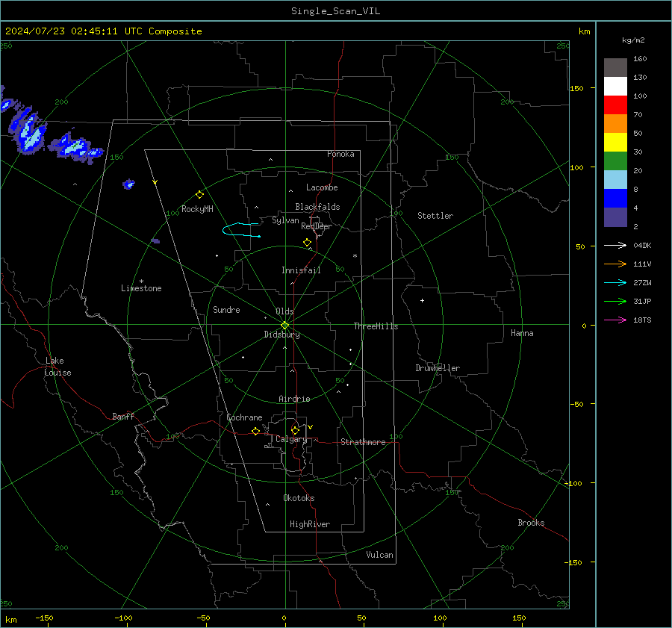672x628 pixels.
Task: Click the magenta 18TS arrow in legend
Action: 615,320
